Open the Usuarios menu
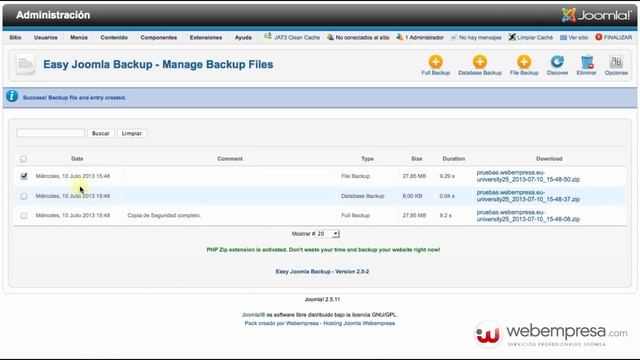The width and height of the screenshot is (640, 360). [x=46, y=37]
